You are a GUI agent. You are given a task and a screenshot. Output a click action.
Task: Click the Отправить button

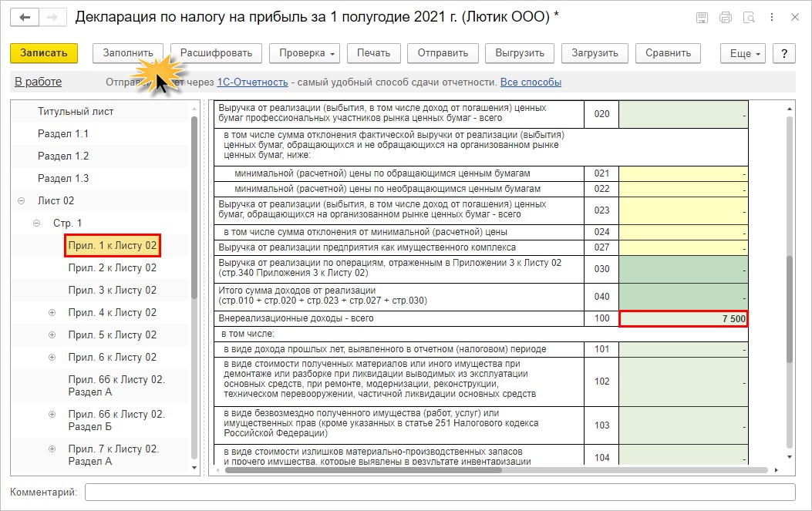pyautogui.click(x=443, y=53)
